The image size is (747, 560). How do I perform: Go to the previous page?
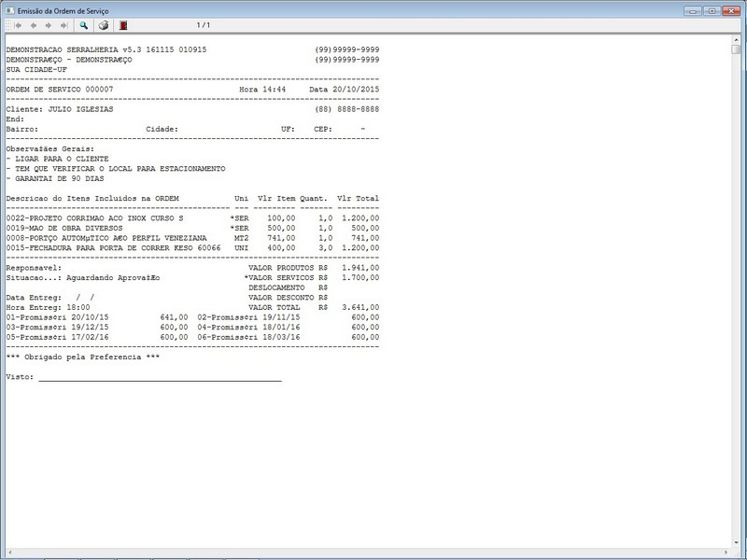coord(34,25)
